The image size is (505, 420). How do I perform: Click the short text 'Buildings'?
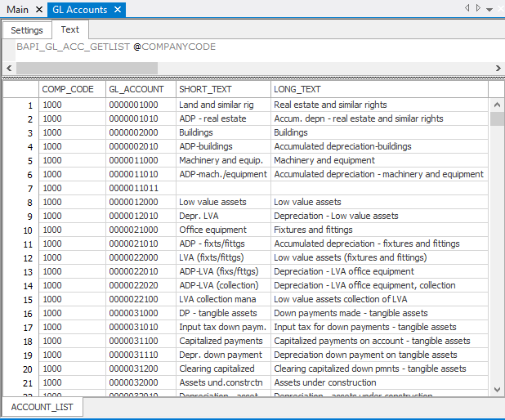(x=223, y=132)
